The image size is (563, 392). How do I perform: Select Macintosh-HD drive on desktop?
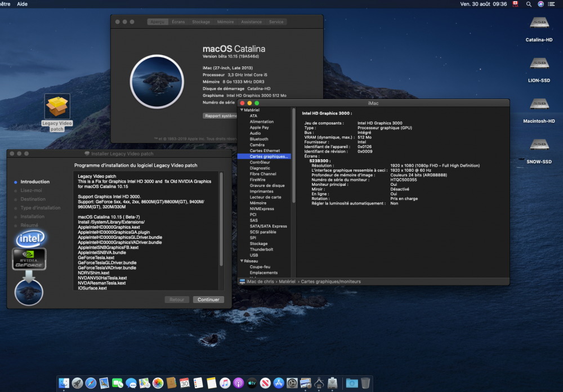539,110
